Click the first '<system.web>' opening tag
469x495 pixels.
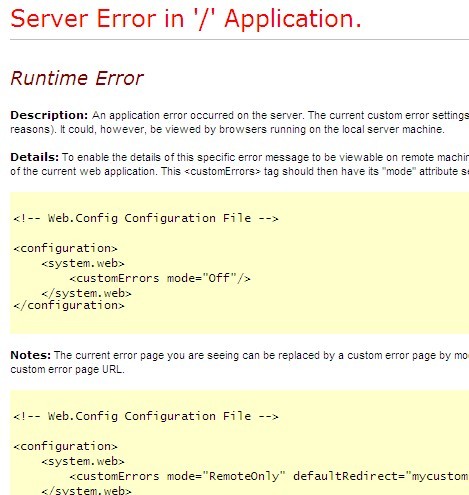[x=83, y=263]
